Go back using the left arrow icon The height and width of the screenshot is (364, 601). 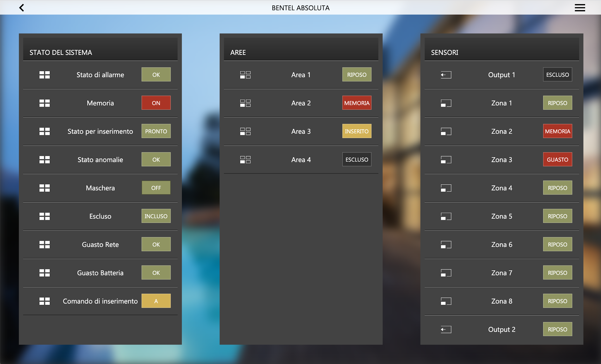pos(21,8)
